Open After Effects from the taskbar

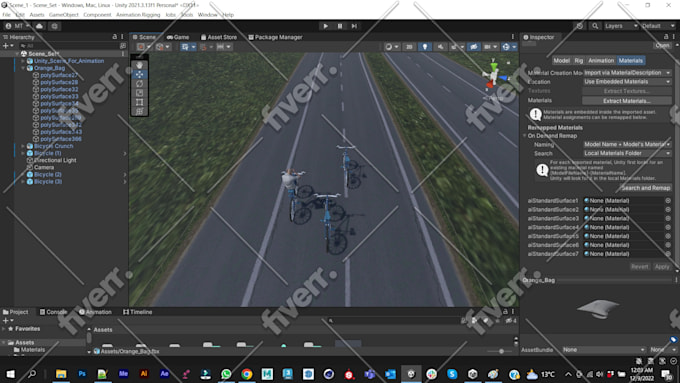click(164, 374)
